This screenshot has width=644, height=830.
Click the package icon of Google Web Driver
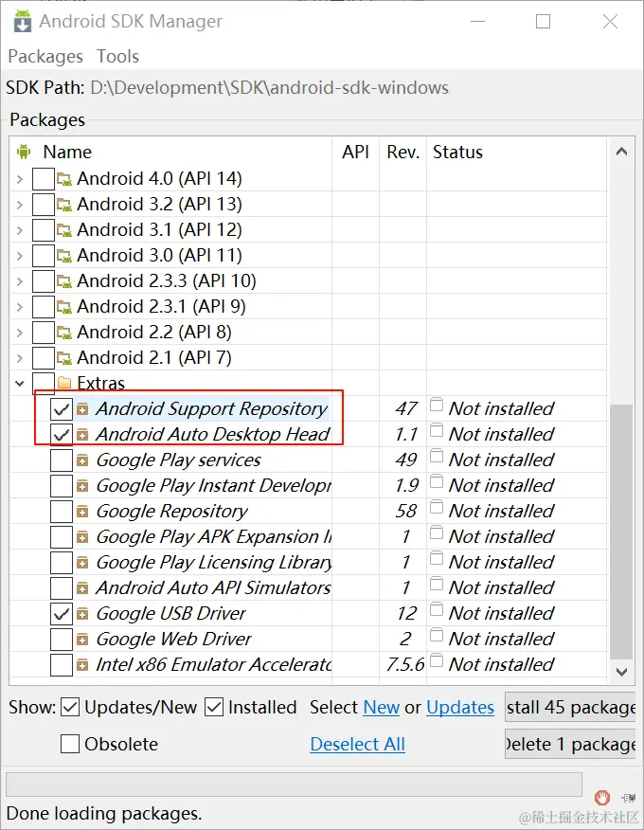82,640
